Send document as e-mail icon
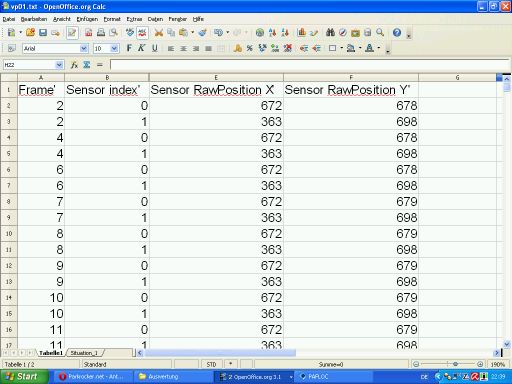The height and width of the screenshot is (384, 512). 56,32
